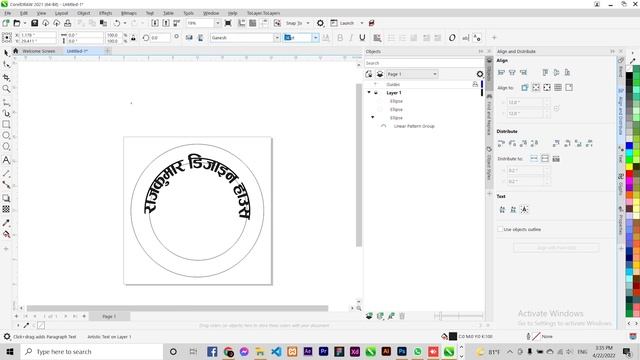Collapse the third Ellipse tree node
The image size is (640, 360).
pos(372,118)
